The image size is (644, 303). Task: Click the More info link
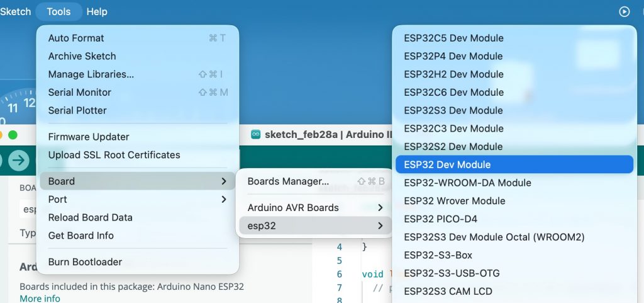(40, 298)
